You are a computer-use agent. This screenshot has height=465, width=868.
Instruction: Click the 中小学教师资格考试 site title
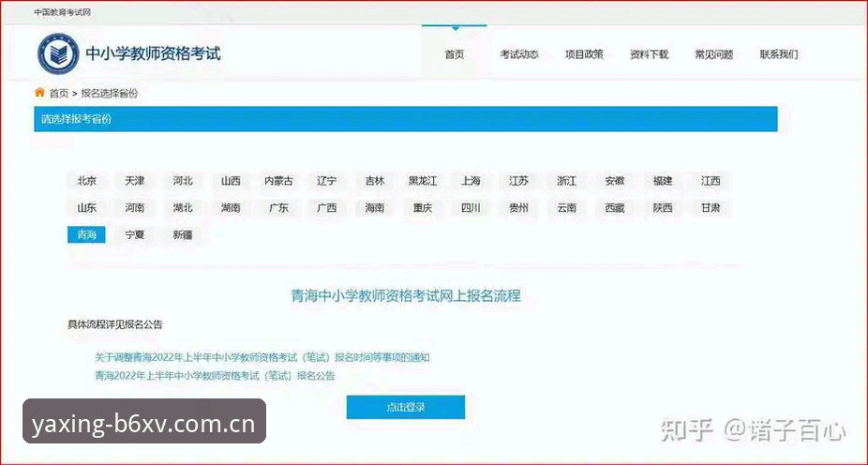[x=153, y=53]
